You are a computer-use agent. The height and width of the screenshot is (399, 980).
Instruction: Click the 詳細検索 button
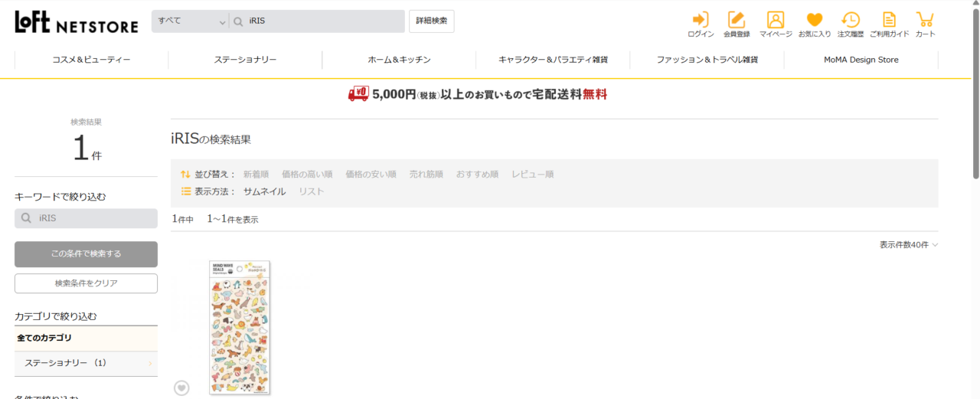click(432, 21)
